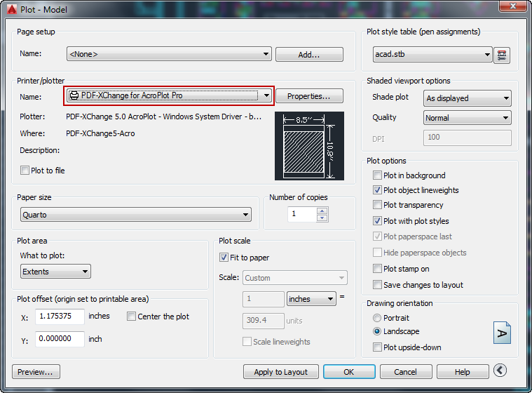
Task: Decrease number of copies with down arrow
Action: (x=322, y=218)
